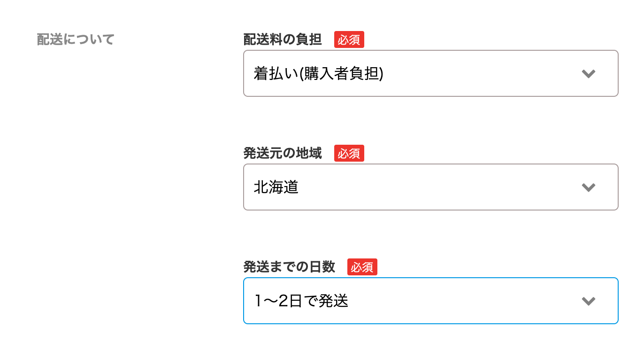Click the 発送元の地域 field label
Image resolution: width=644 pixels, height=359 pixels.
[282, 153]
